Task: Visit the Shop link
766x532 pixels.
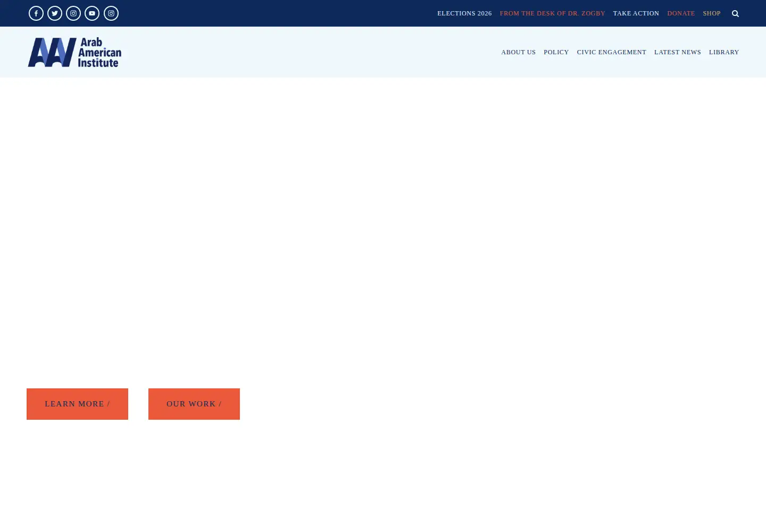Action: point(712,13)
